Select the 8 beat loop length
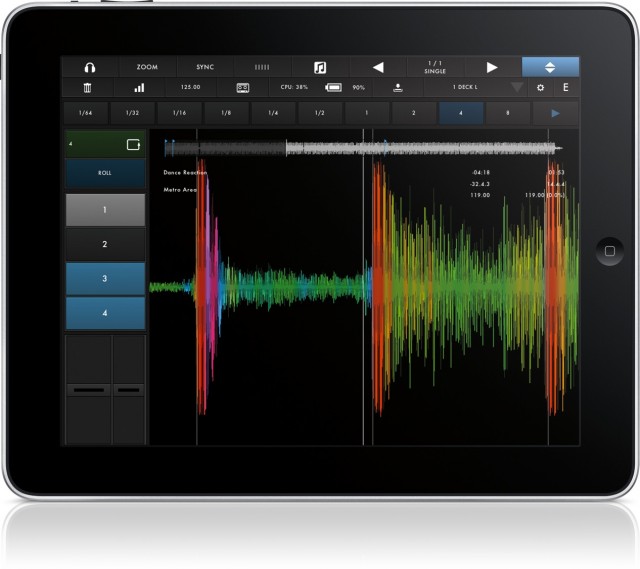The height and width of the screenshot is (569, 640). [x=508, y=113]
